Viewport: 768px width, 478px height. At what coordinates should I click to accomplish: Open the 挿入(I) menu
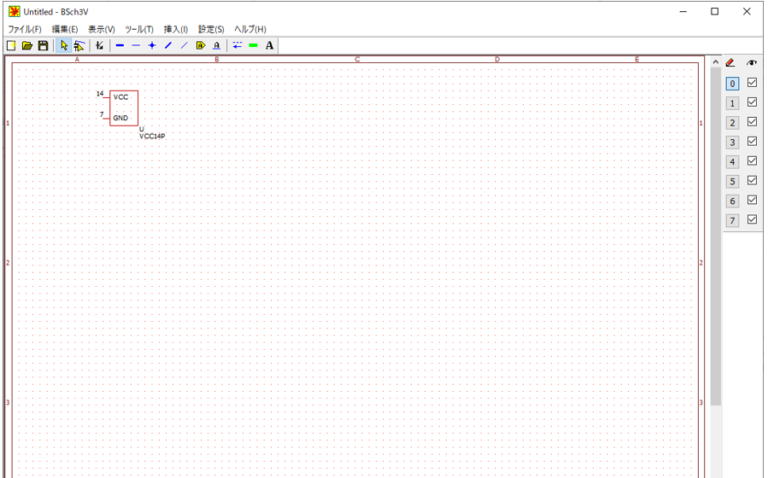pyautogui.click(x=175, y=29)
